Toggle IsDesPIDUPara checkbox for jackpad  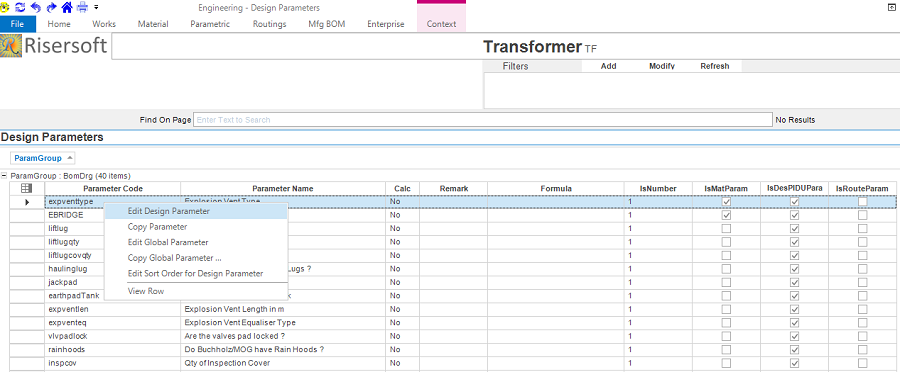pyautogui.click(x=794, y=282)
